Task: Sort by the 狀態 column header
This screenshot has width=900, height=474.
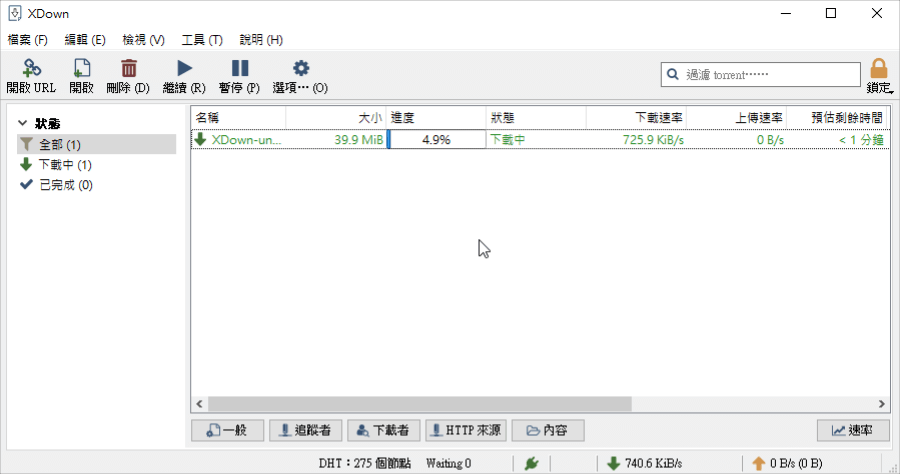Action: (536, 118)
